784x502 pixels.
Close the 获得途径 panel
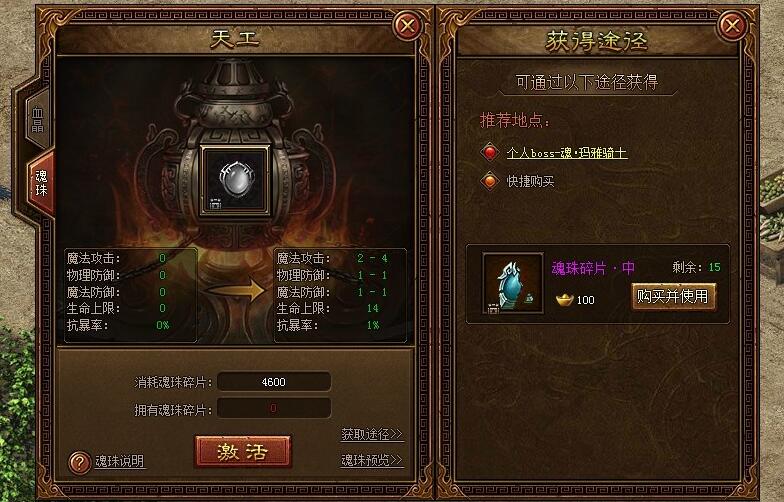(x=732, y=24)
